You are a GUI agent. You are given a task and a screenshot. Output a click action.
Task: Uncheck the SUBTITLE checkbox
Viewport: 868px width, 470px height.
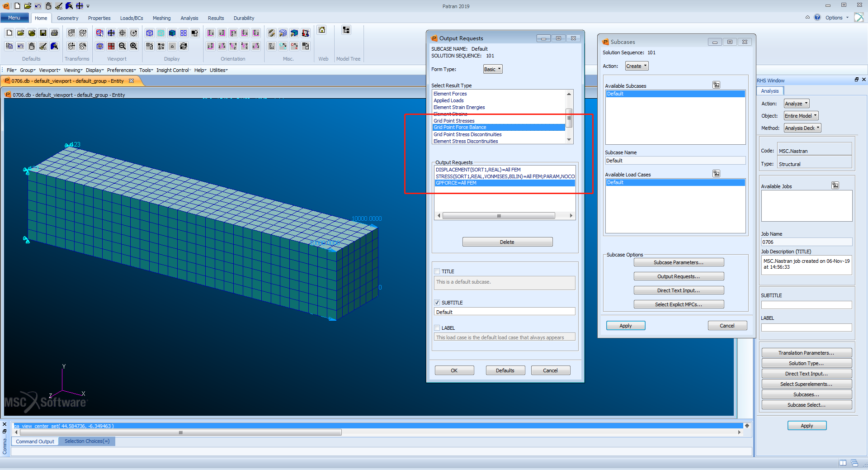437,303
